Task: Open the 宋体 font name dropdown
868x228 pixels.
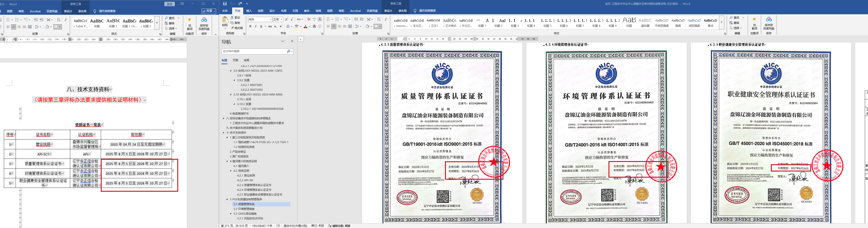Action: coord(270,20)
